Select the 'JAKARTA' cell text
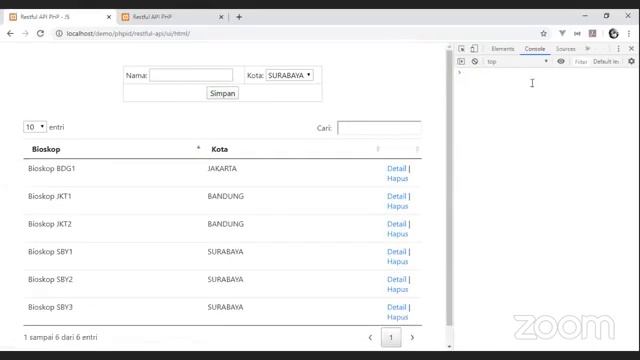Image resolution: width=640 pixels, height=360 pixels. click(222, 168)
